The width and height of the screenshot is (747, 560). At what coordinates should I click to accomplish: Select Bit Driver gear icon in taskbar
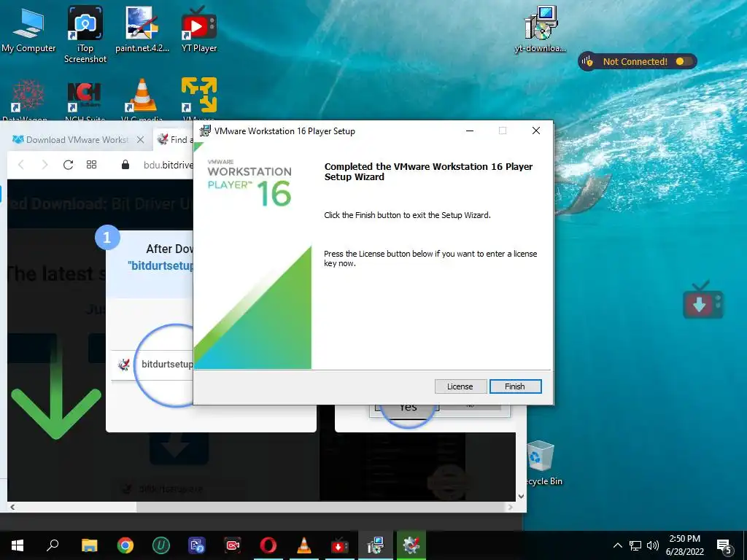(x=411, y=545)
